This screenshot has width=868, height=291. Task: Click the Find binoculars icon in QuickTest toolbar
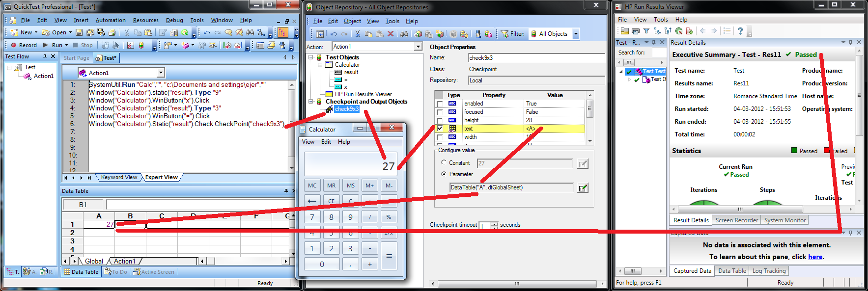(250, 32)
